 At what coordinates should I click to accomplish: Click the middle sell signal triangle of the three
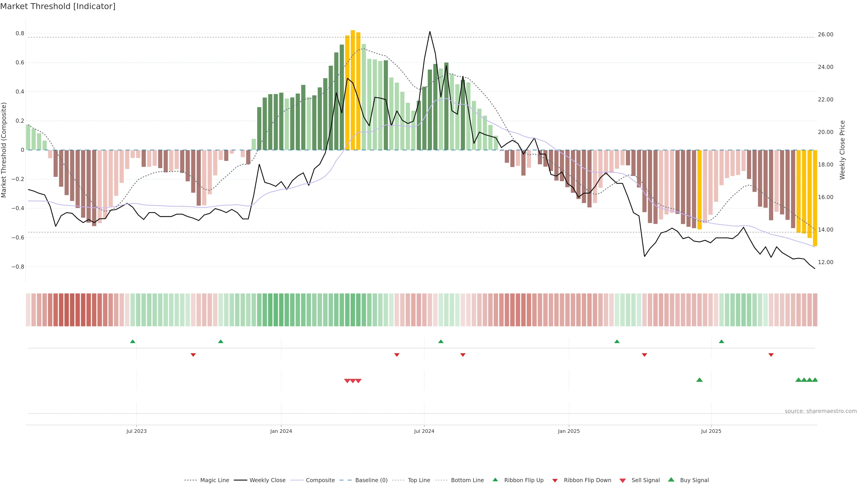(353, 381)
